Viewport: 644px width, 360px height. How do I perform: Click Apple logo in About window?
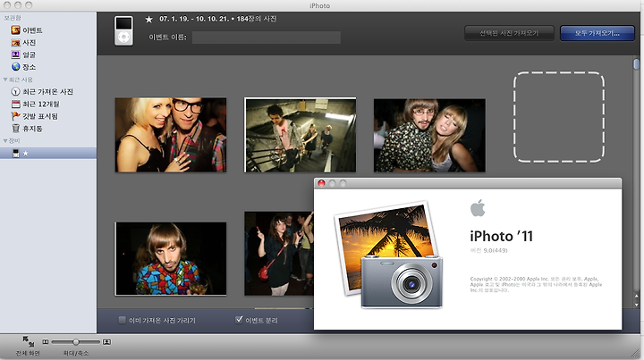pos(478,208)
